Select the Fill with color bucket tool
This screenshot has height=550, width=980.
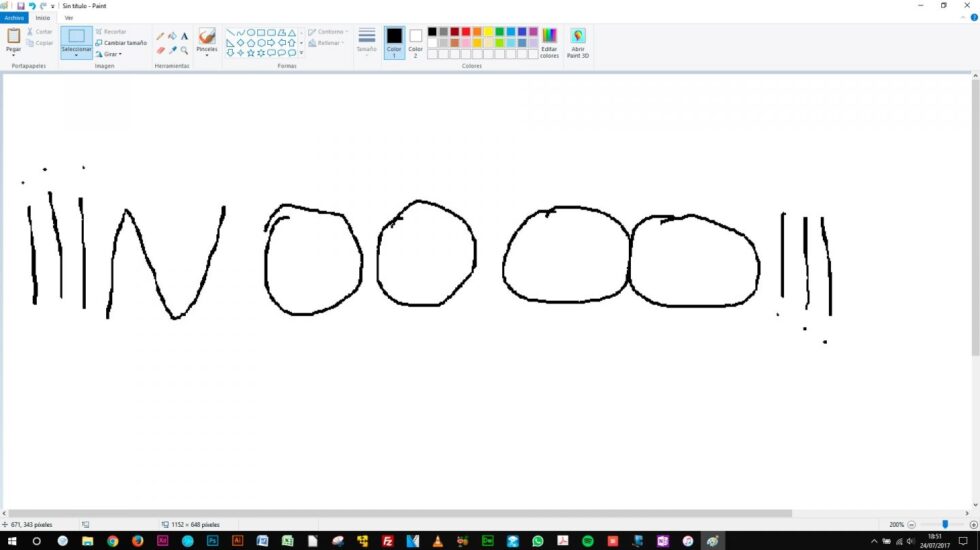(172, 36)
